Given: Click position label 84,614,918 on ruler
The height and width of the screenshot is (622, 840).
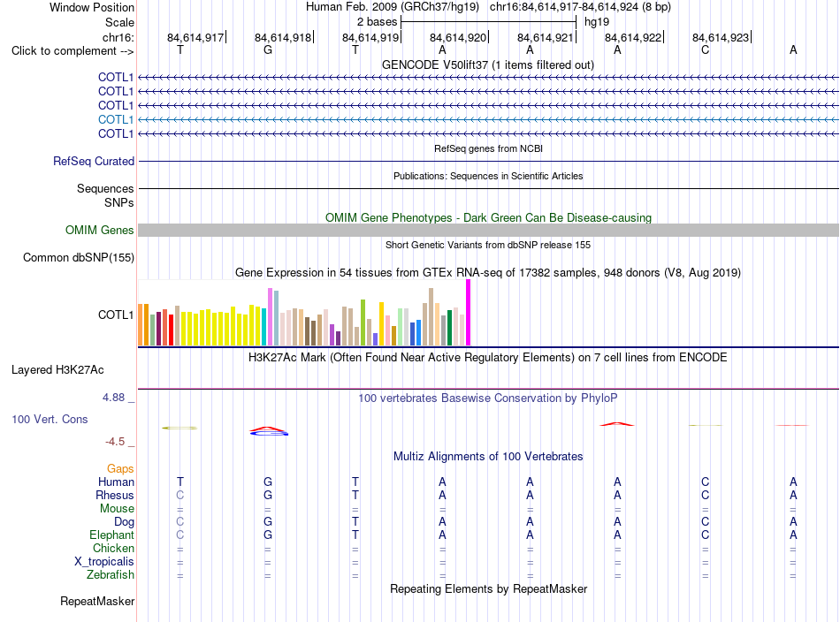Looking at the screenshot, I should 283,37.
